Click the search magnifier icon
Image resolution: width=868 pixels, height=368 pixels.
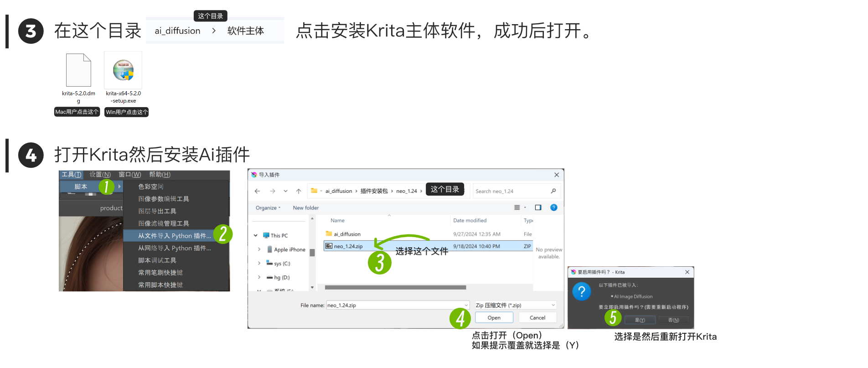pyautogui.click(x=553, y=191)
